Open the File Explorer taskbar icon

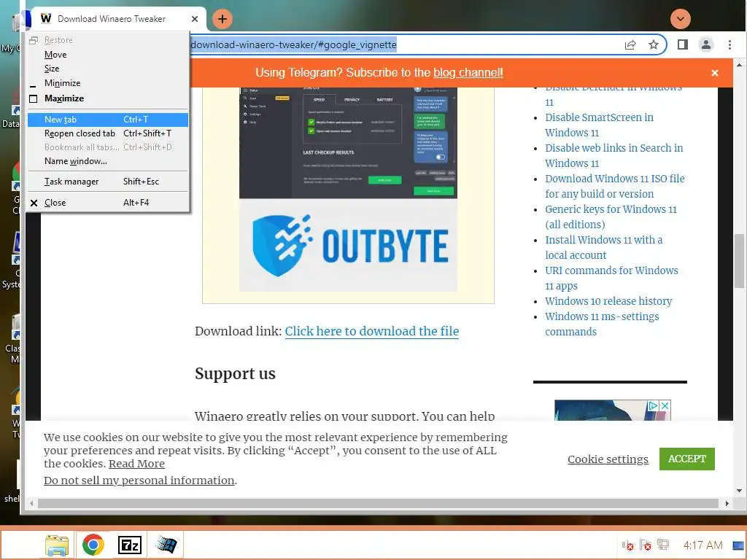coord(57,545)
